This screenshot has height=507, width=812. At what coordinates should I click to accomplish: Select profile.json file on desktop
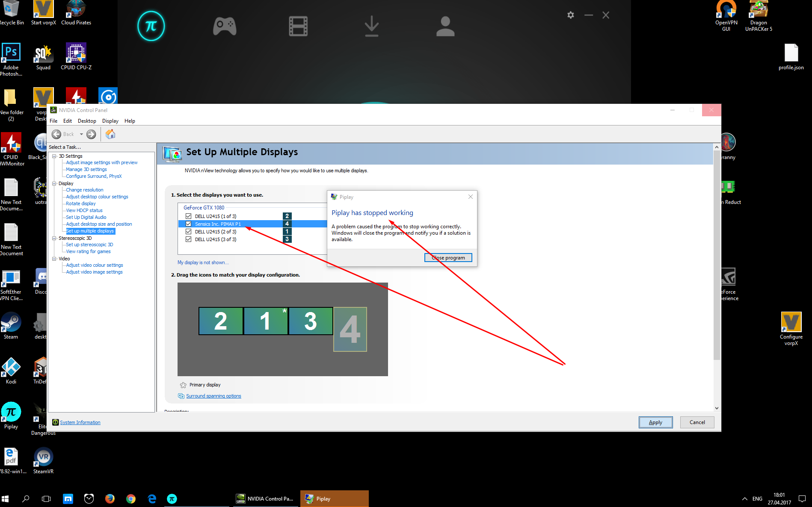click(791, 57)
